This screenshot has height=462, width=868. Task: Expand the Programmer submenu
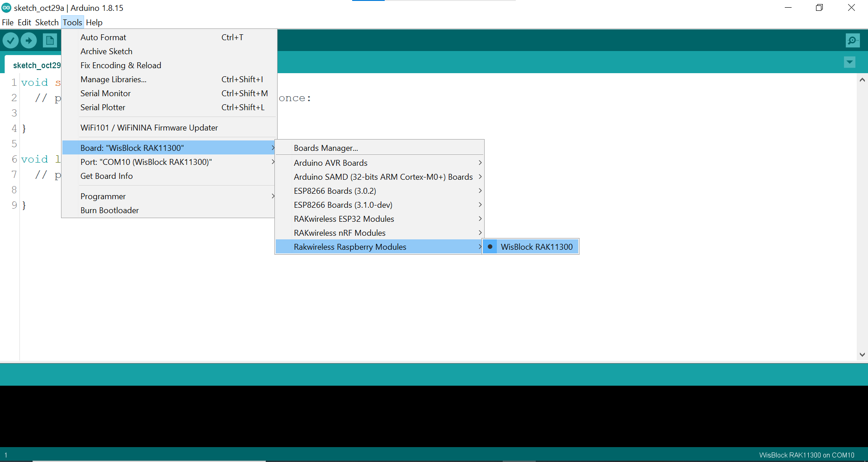click(x=169, y=196)
